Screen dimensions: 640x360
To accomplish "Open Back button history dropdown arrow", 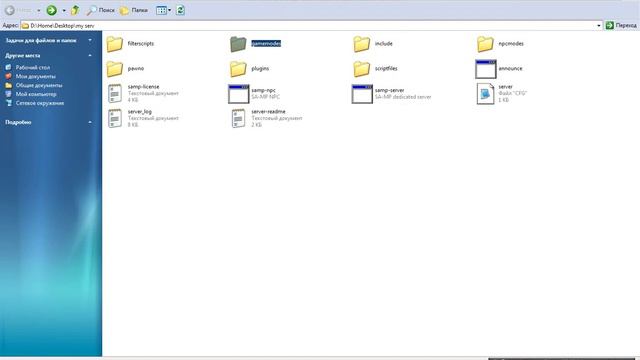I will (x=39, y=10).
